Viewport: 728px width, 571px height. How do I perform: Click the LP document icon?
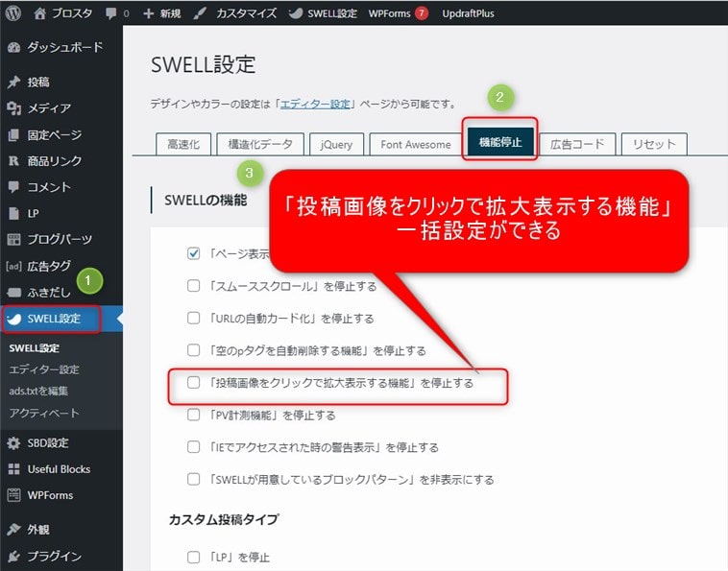click(x=14, y=213)
